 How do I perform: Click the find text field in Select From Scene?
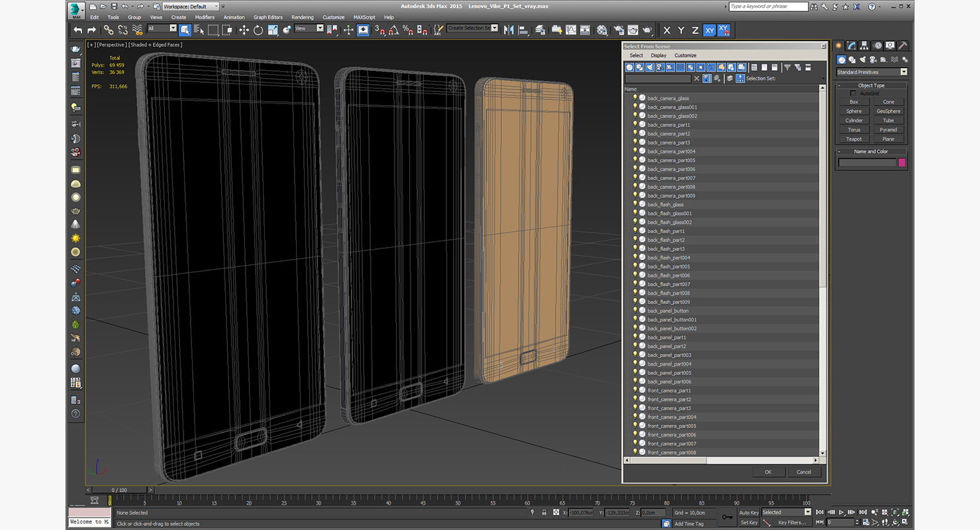pyautogui.click(x=658, y=79)
